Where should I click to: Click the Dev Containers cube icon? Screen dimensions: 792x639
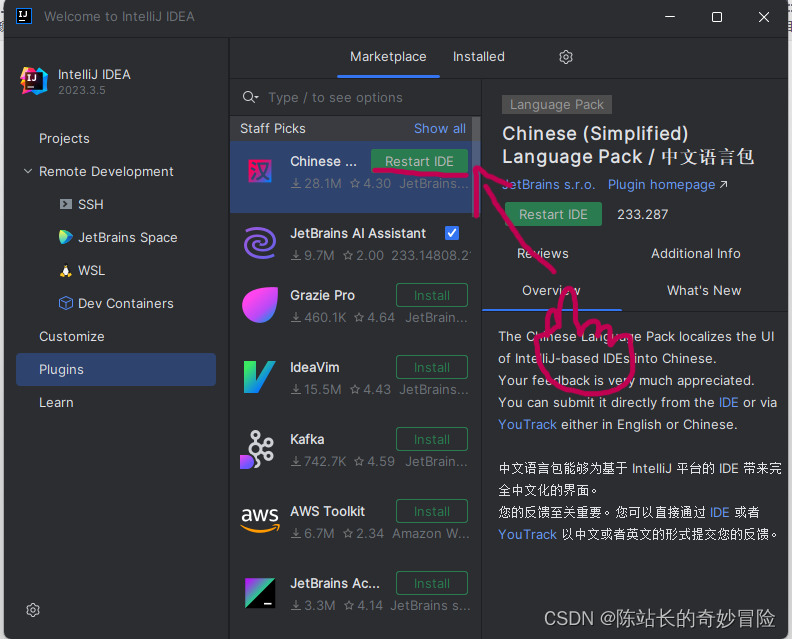pos(66,303)
